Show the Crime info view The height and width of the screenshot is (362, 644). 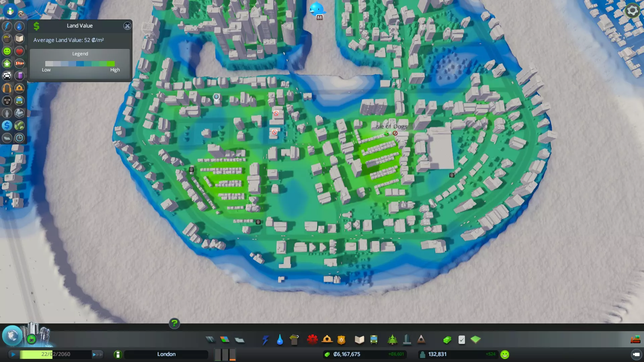click(7, 101)
